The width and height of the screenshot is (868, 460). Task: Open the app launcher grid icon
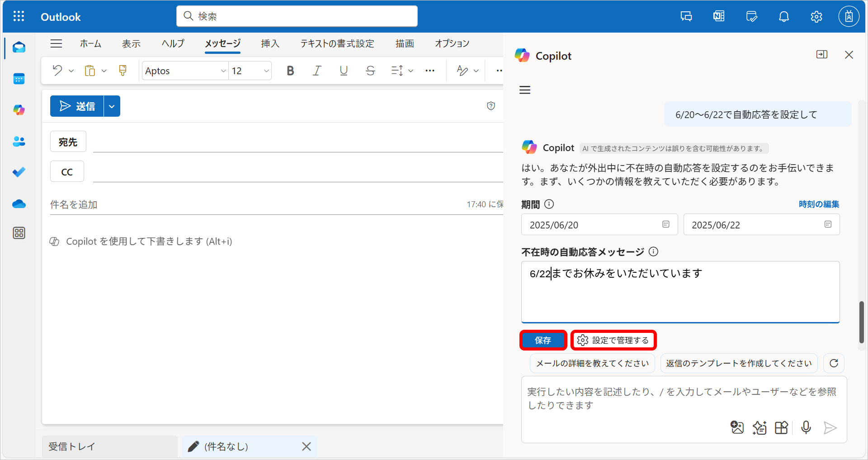[19, 17]
